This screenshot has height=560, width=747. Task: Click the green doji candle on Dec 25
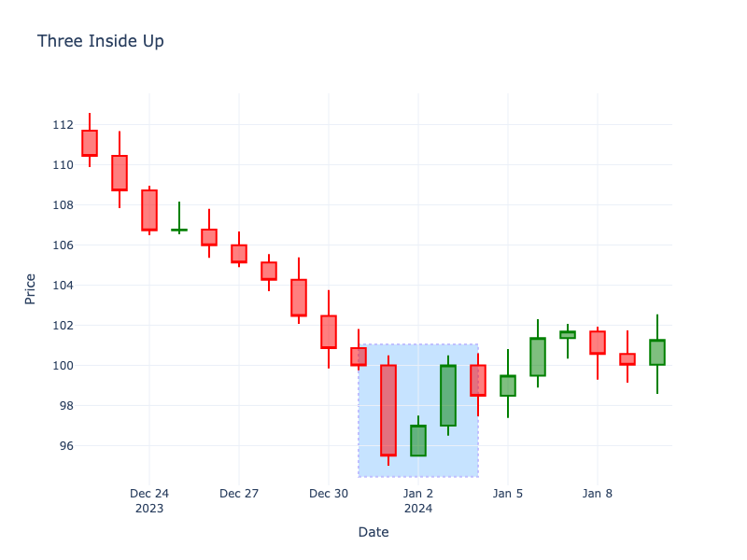tap(179, 230)
